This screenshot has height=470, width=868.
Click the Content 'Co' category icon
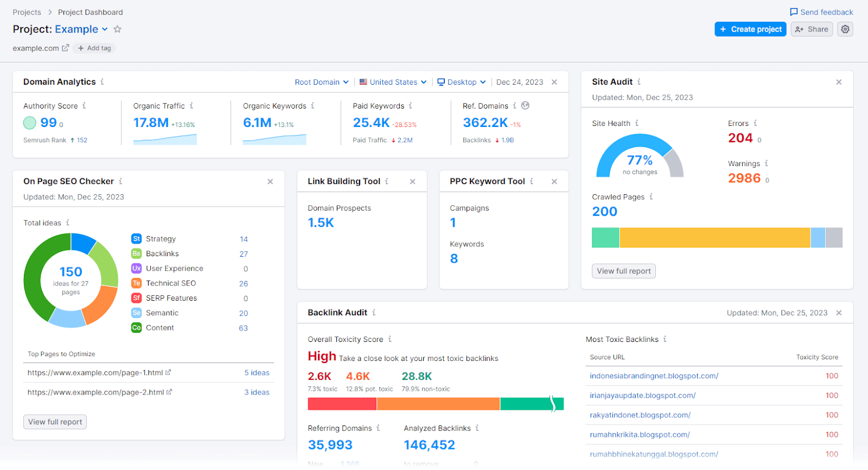point(136,328)
